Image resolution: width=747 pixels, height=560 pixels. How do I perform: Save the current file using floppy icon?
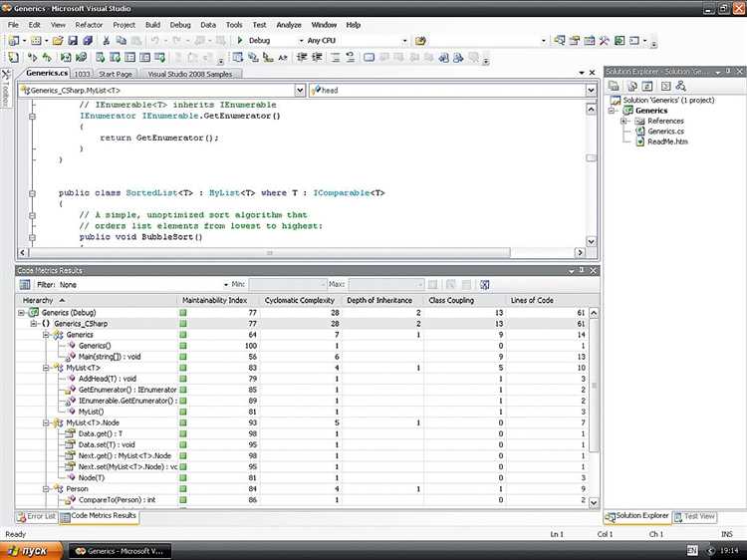[x=73, y=41]
